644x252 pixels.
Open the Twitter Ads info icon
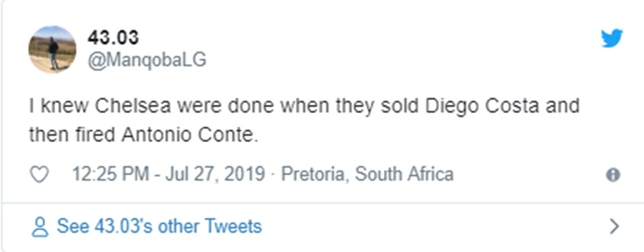click(x=613, y=175)
